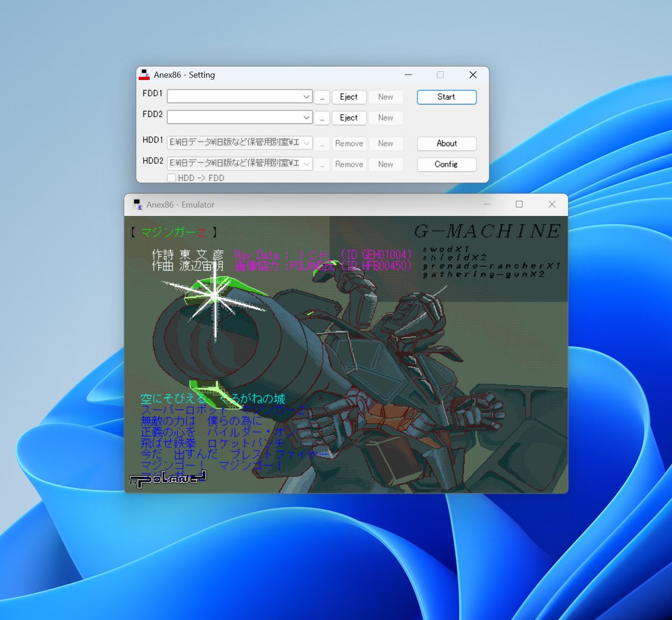Open the About dialog

[446, 143]
